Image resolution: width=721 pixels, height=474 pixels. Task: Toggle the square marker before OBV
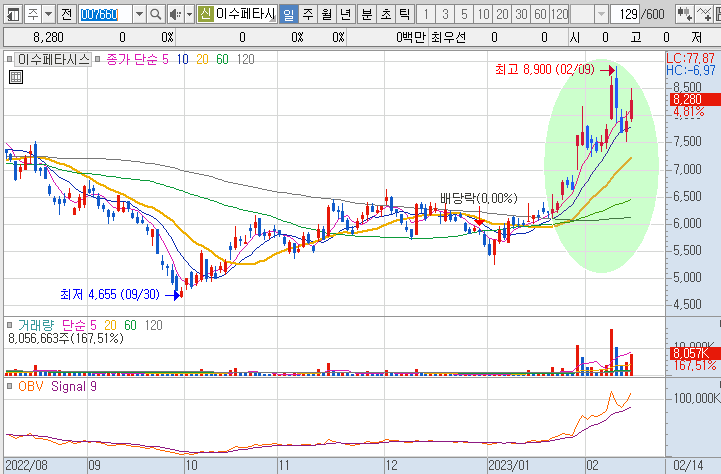[x=9, y=386]
